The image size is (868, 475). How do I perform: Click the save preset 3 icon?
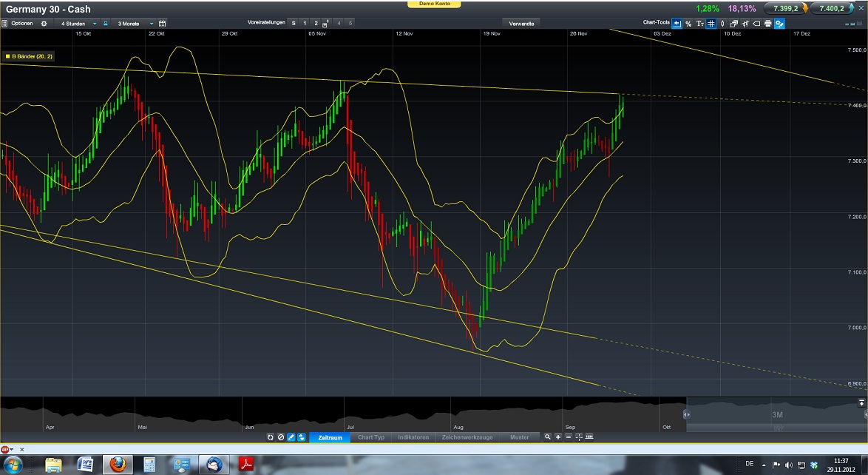[x=325, y=23]
